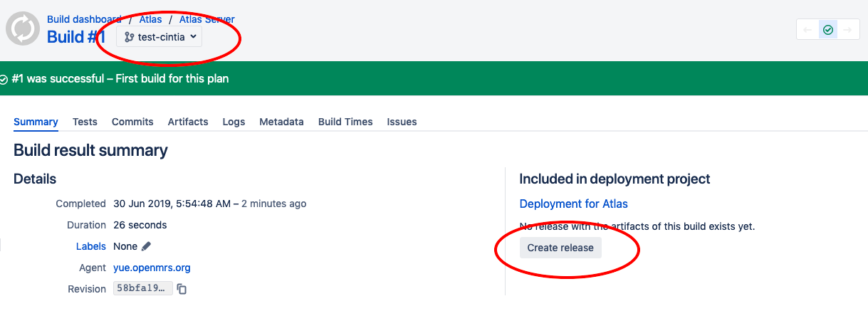Switch to the Commits tab
The height and width of the screenshot is (311, 868).
[132, 122]
